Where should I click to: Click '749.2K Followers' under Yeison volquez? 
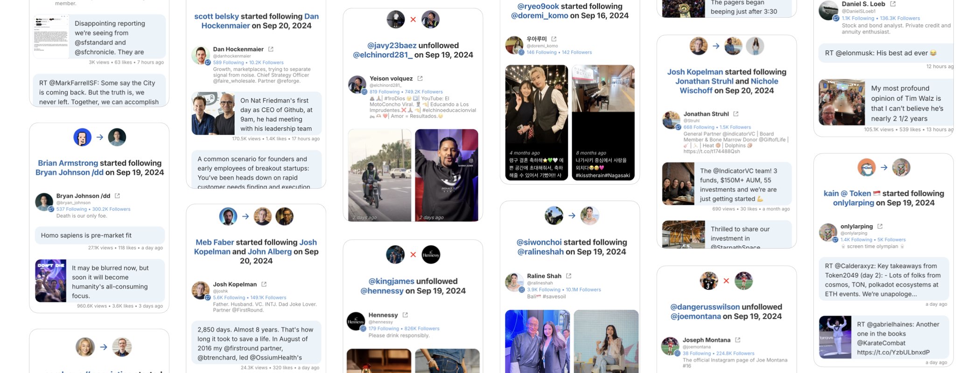424,92
